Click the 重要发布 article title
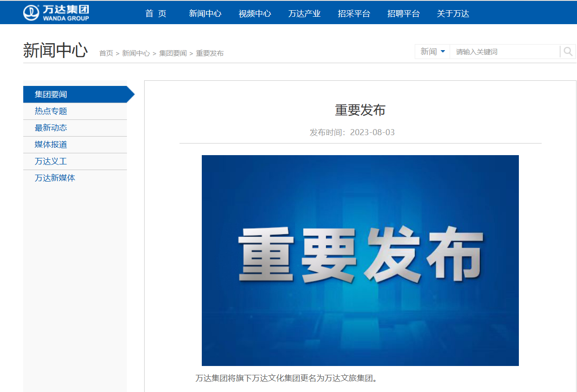The image size is (577, 392). click(x=360, y=110)
